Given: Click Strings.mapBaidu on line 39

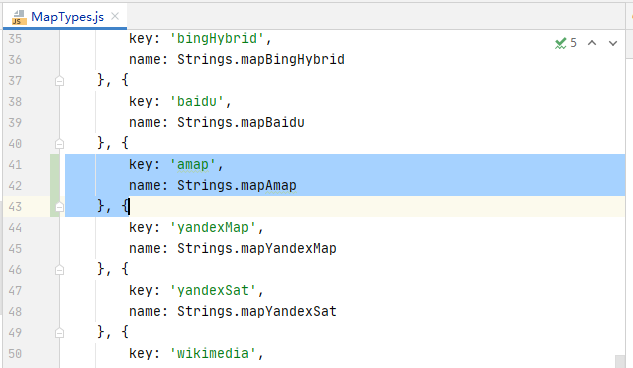Looking at the screenshot, I should coord(241,122).
